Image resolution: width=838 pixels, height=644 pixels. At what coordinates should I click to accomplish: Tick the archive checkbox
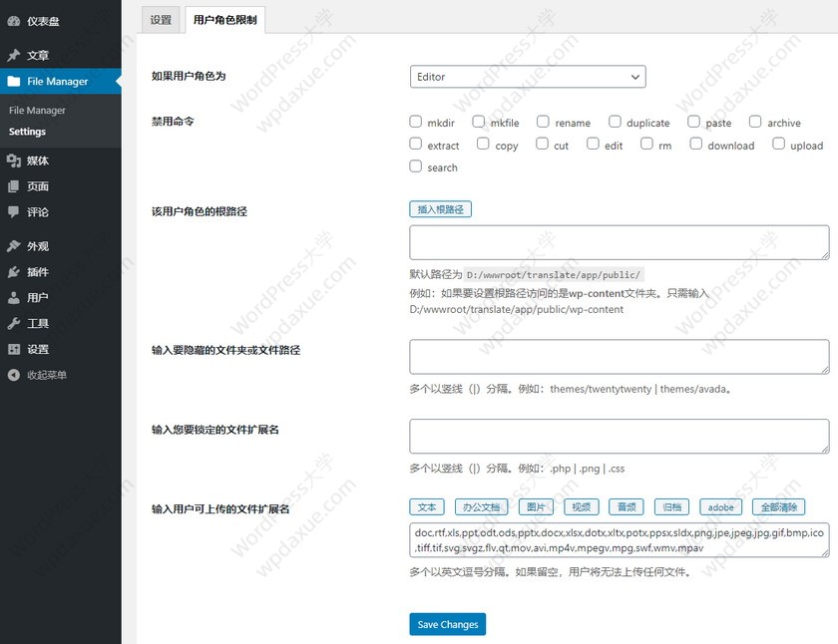755,122
